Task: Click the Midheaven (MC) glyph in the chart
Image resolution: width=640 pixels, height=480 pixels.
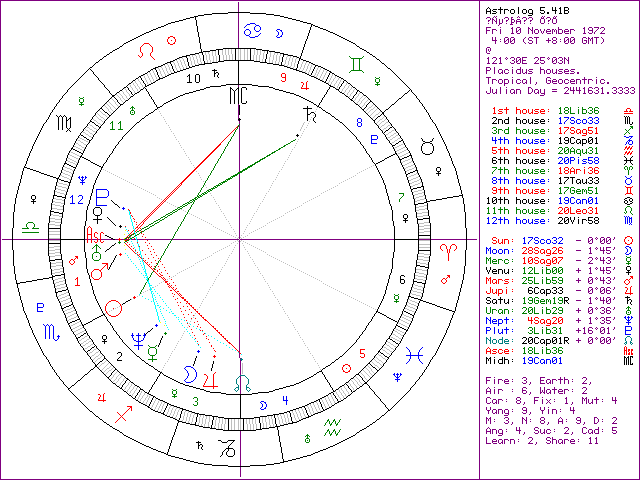Action: click(238, 96)
